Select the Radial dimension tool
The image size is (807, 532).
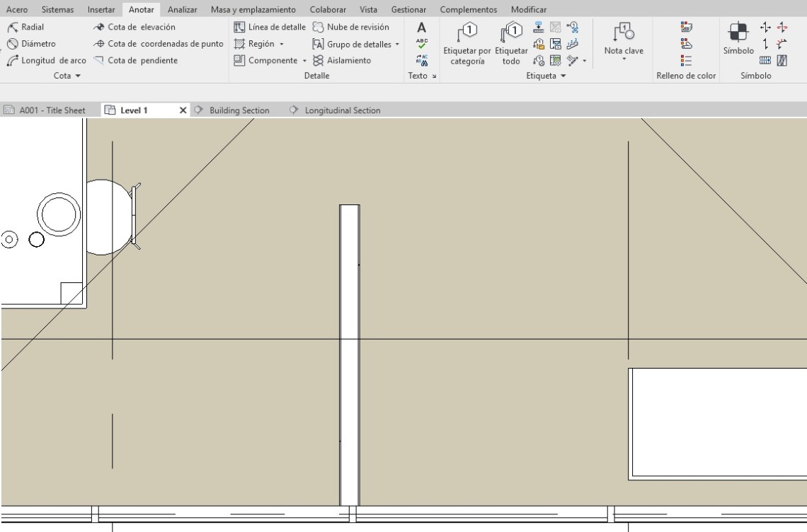[x=25, y=28]
